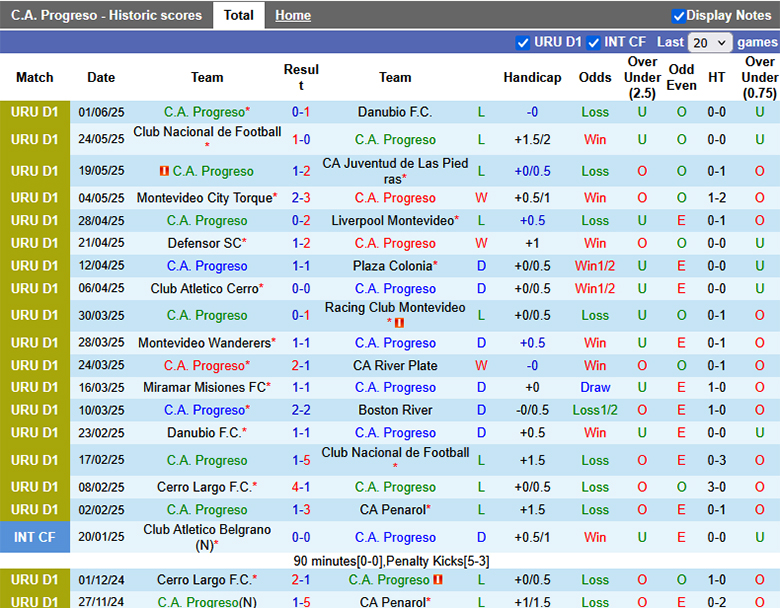Click the red card icon beside 19/05/25 C.A. Progreso
This screenshot has height=608, width=780.
pos(164,171)
